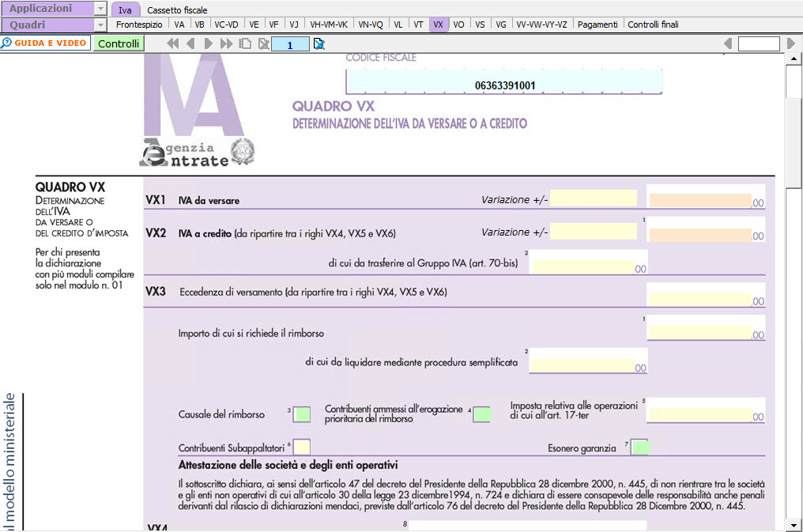803x532 pixels.
Task: Click the art. 17-ter imposta amount field
Action: click(700, 415)
